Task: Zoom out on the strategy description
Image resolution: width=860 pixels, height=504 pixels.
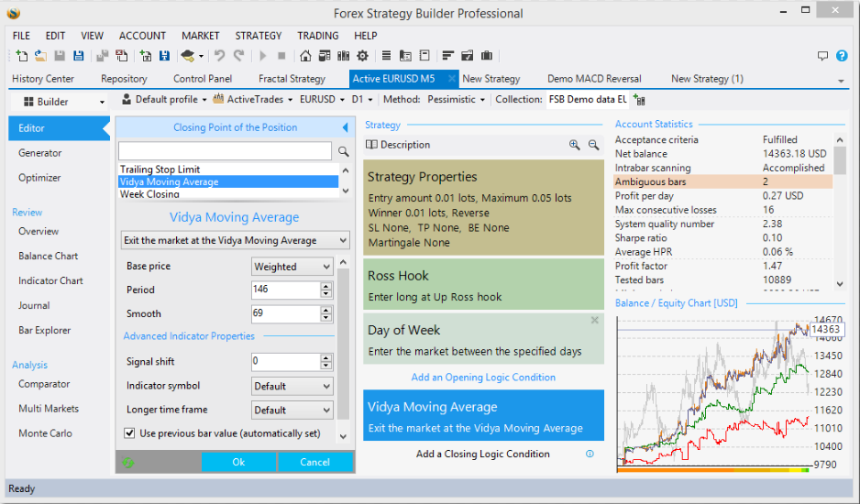Action: [593, 145]
